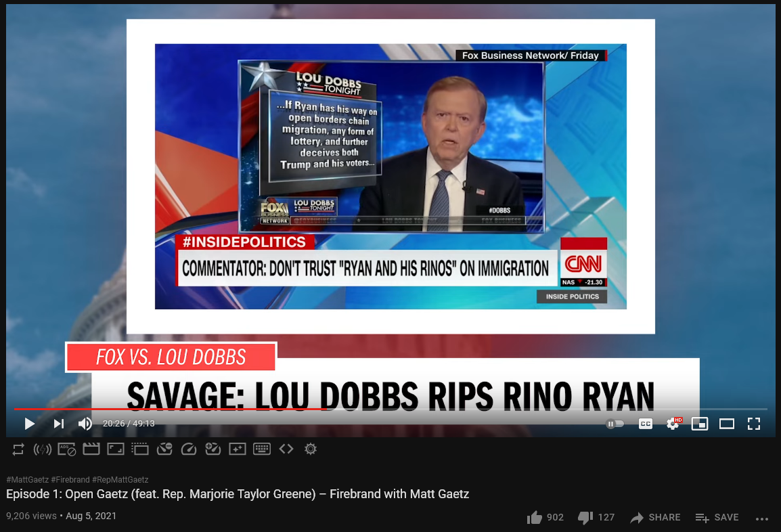Switch to miniplayer mode
The image size is (781, 532).
pos(700,424)
